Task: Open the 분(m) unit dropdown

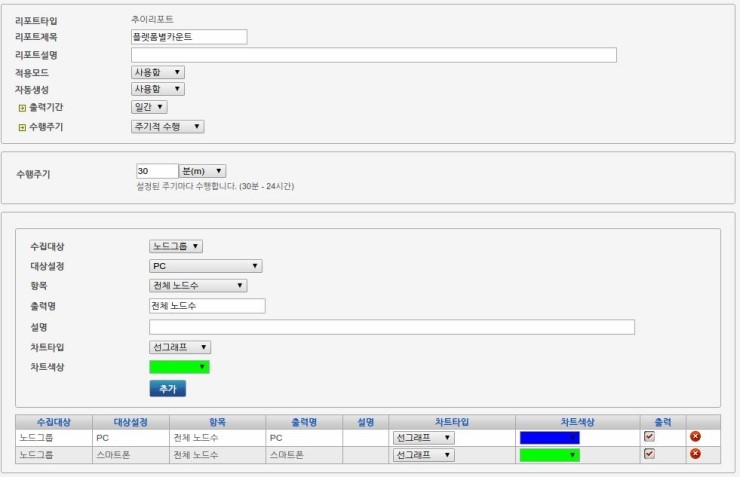Action: pos(203,172)
